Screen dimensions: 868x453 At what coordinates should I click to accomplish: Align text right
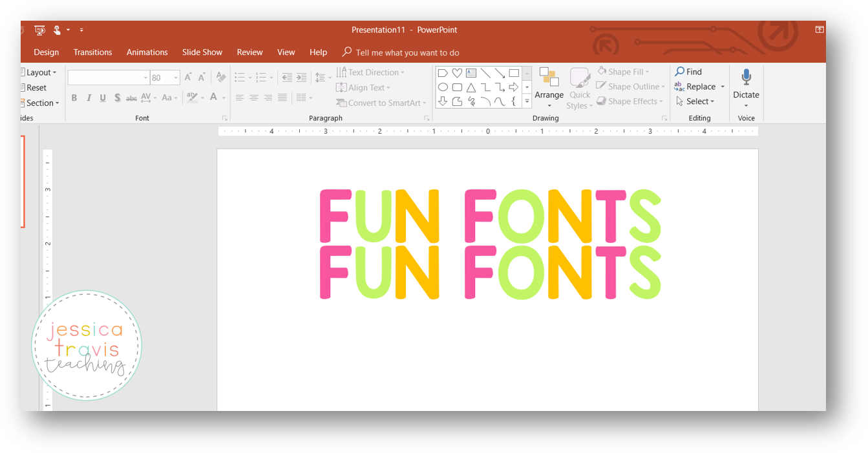click(x=268, y=98)
